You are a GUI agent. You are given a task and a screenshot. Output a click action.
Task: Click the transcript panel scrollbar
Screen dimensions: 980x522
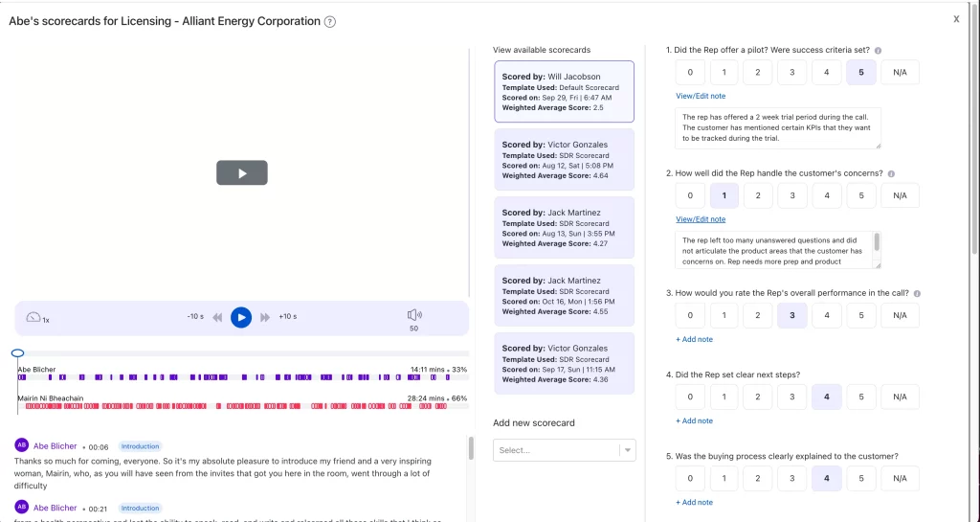point(471,447)
